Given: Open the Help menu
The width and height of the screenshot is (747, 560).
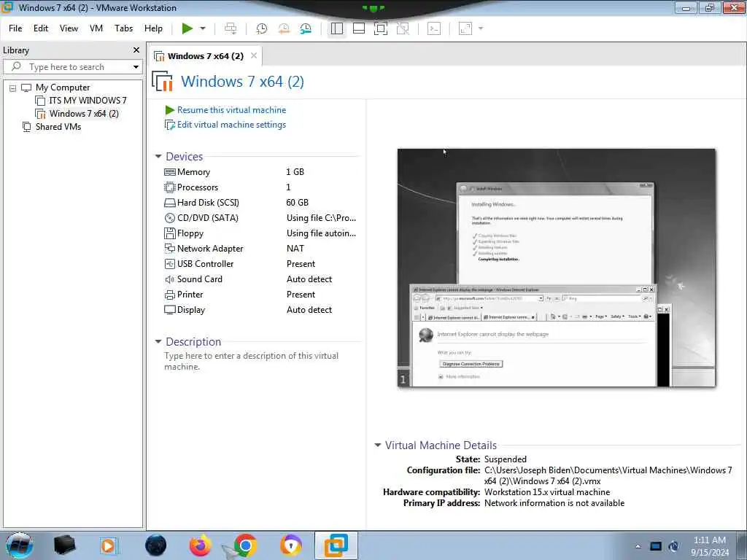Looking at the screenshot, I should pyautogui.click(x=153, y=28).
